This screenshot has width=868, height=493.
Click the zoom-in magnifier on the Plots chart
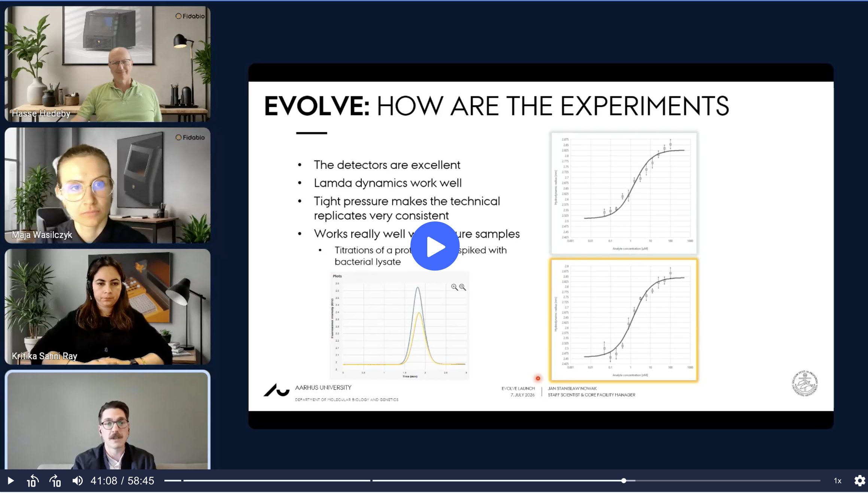point(454,287)
